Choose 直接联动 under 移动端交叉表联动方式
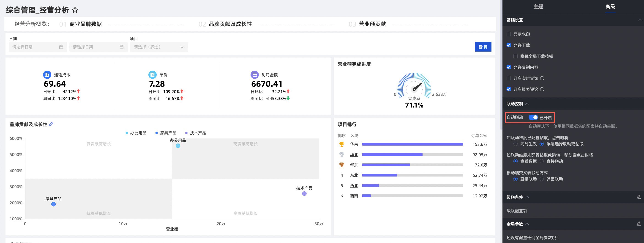Viewport: 644px width, 243px height. click(516, 179)
